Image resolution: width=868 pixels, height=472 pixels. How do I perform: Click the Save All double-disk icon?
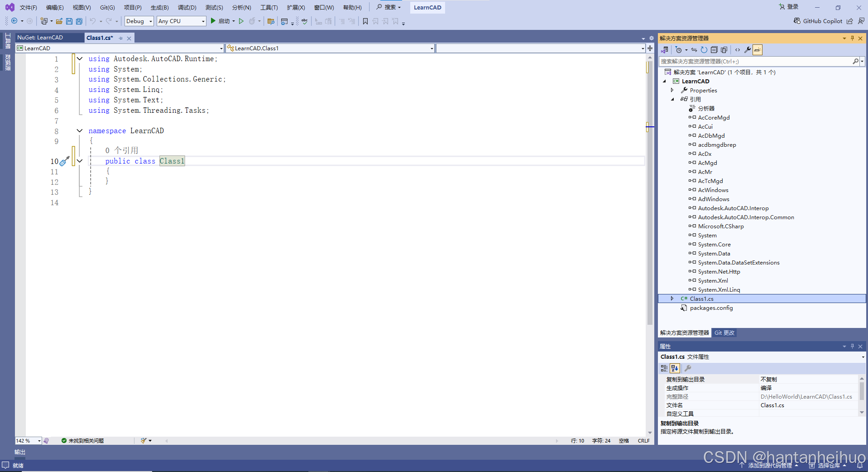[x=79, y=21]
